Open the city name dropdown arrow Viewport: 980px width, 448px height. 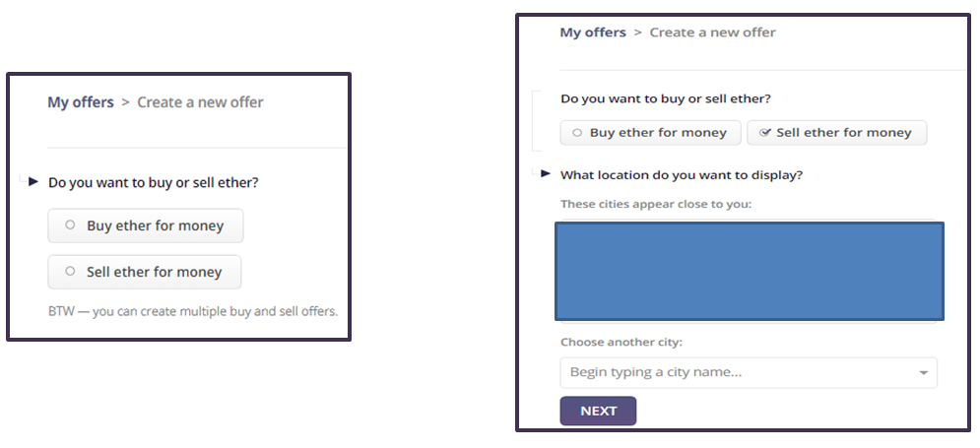coord(923,373)
